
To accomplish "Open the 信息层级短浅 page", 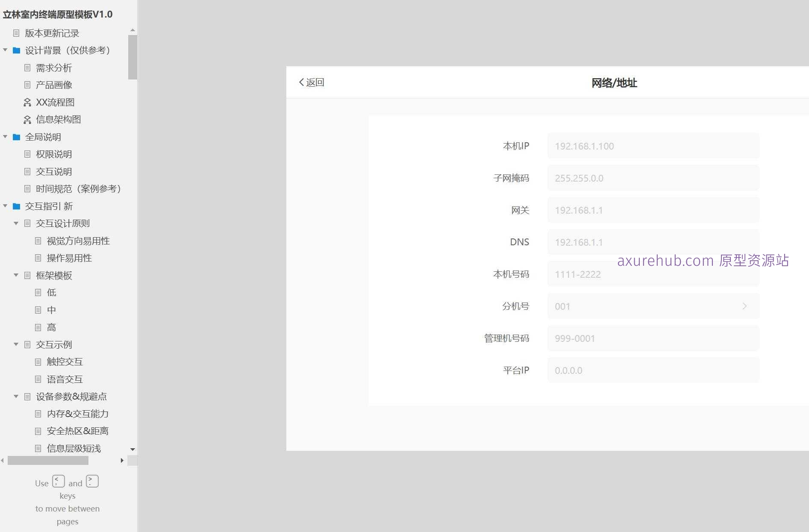I will coord(74,448).
